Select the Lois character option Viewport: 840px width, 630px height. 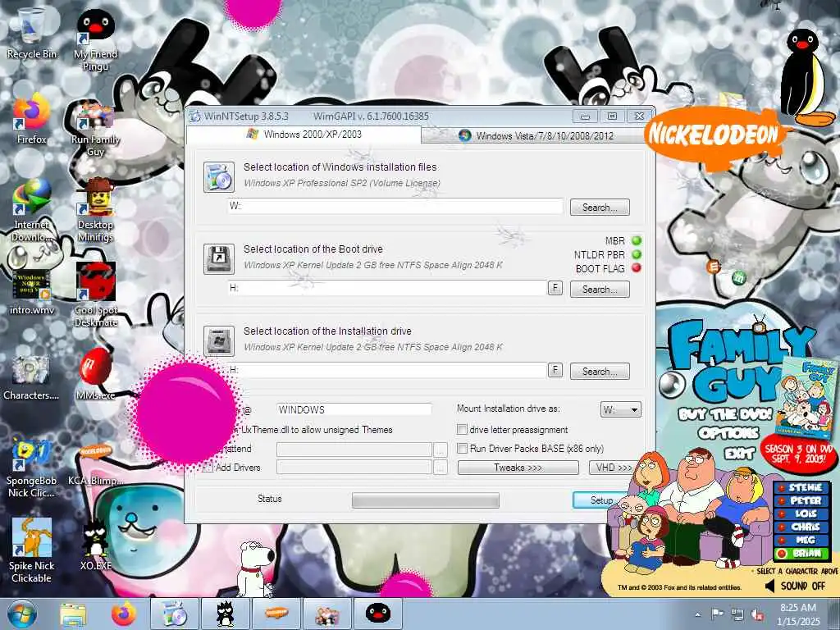click(802, 514)
